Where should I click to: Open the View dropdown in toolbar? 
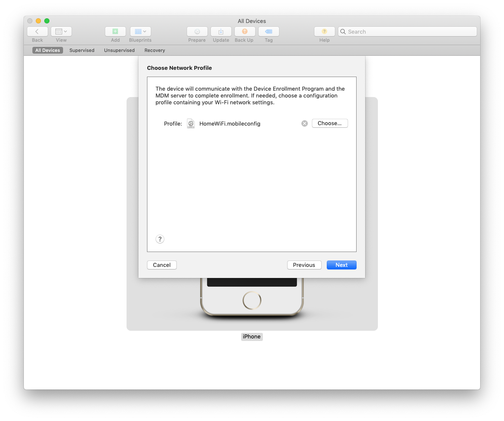(61, 32)
